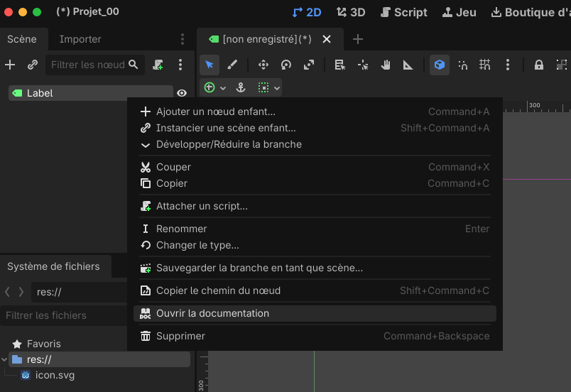Screen dimensions: 571x392
Task: Select the Select Mode arrow tool
Action: [x=210, y=65]
